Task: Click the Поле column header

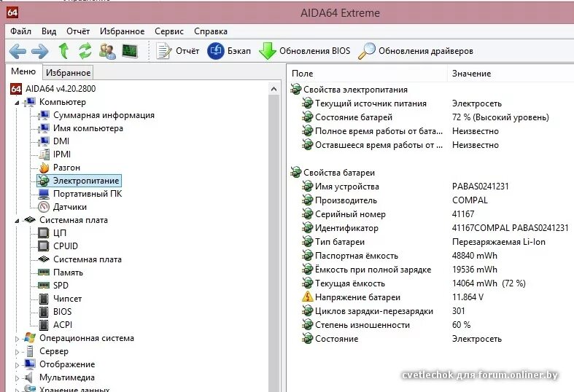Action: 367,74
